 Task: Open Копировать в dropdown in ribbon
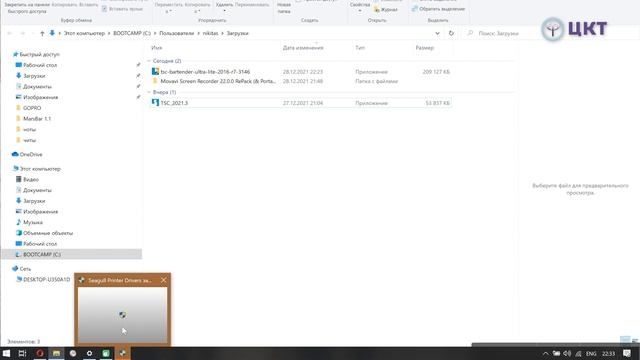pos(197,7)
